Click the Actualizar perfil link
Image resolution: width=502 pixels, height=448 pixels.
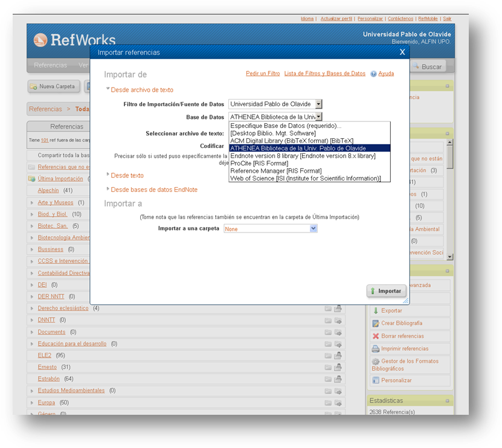[336, 19]
